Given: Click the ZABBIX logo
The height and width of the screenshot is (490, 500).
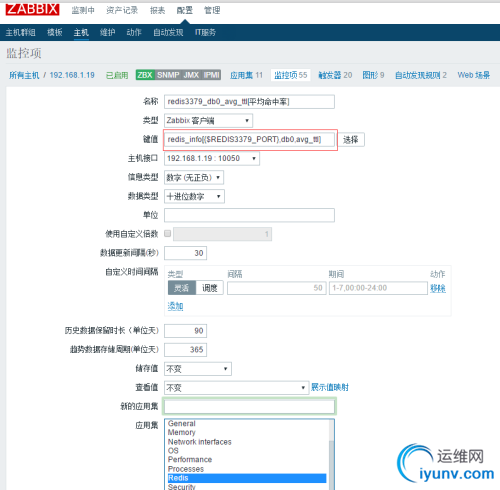Looking at the screenshot, I should [x=32, y=9].
